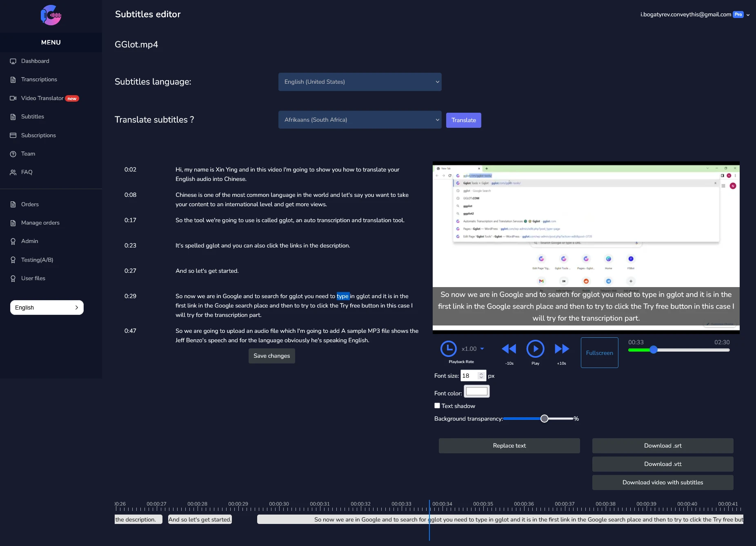Click the Font size input field

click(469, 376)
